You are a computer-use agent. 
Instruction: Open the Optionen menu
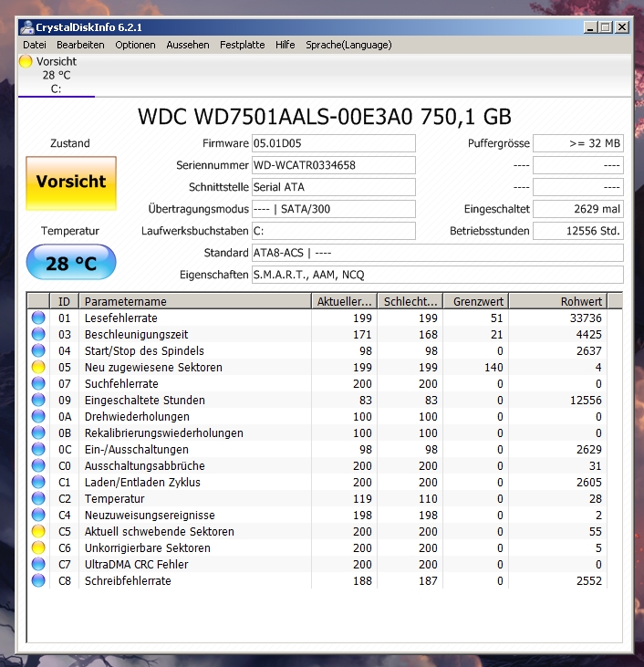[x=135, y=45]
